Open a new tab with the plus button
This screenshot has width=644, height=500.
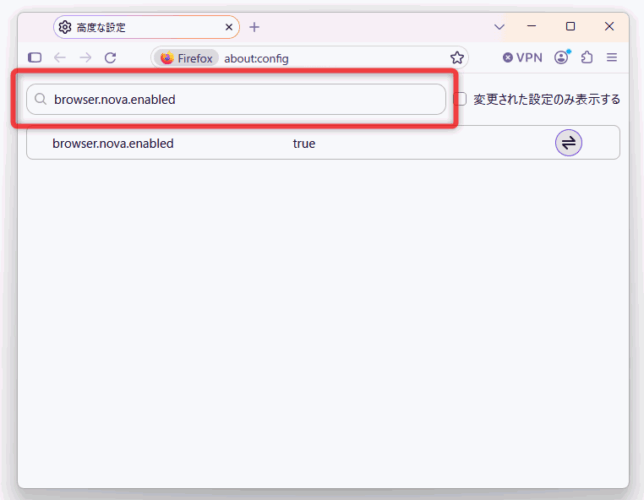(254, 27)
